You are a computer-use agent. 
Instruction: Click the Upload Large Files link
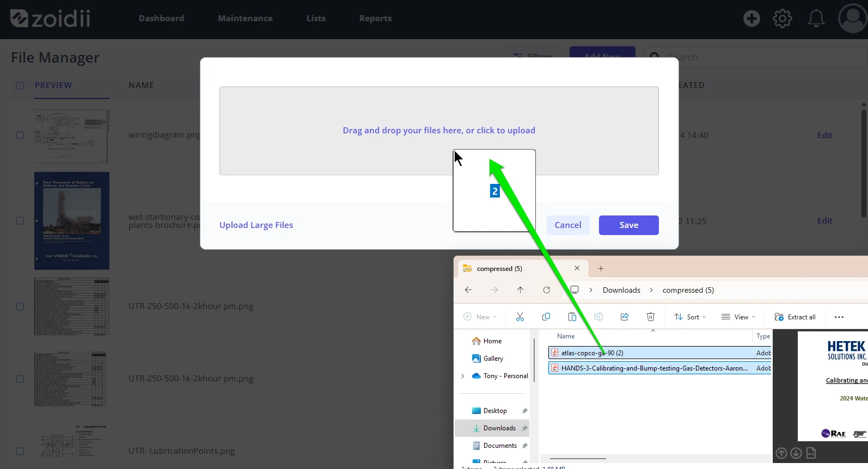click(x=256, y=225)
